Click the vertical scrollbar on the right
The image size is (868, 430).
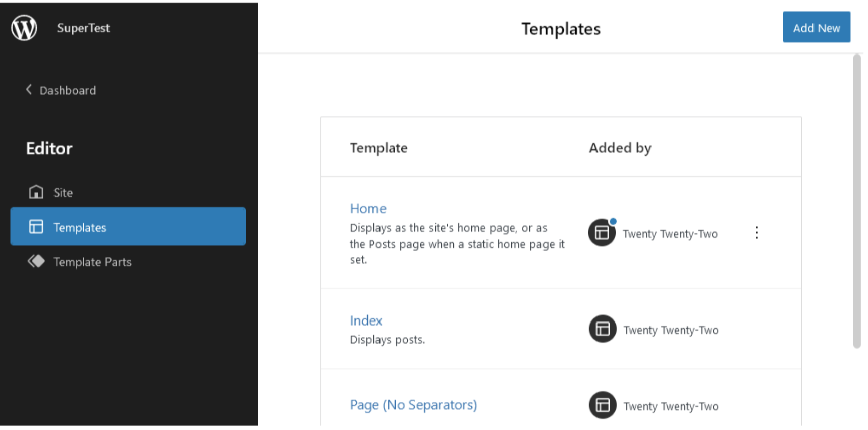[x=856, y=202]
